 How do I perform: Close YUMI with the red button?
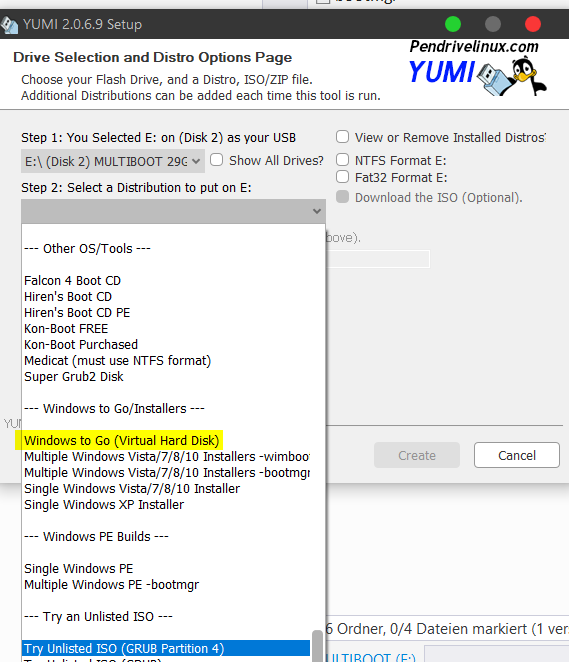(533, 24)
